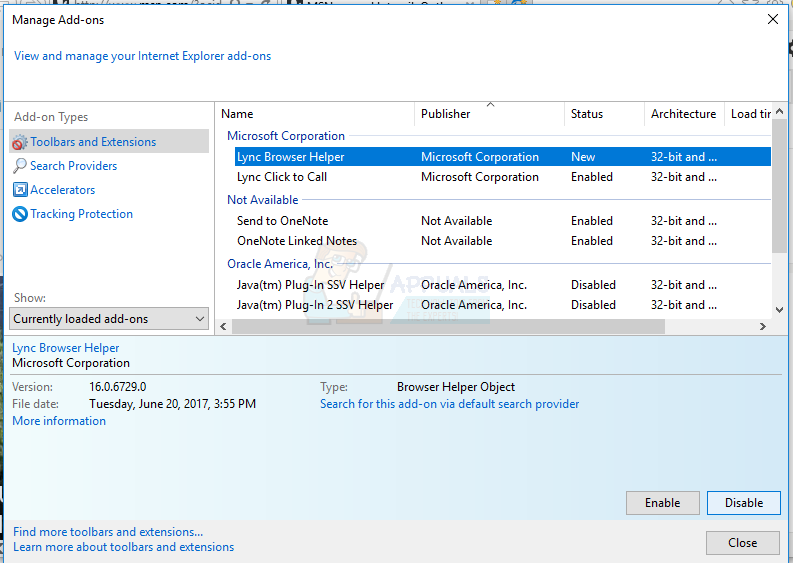
Task: Sort add-ons by Name column
Action: pos(238,114)
